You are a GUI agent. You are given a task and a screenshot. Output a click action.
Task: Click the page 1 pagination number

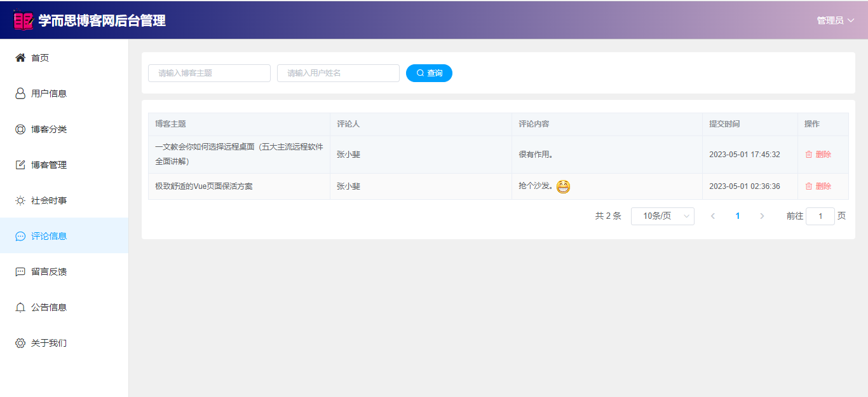[x=737, y=216]
